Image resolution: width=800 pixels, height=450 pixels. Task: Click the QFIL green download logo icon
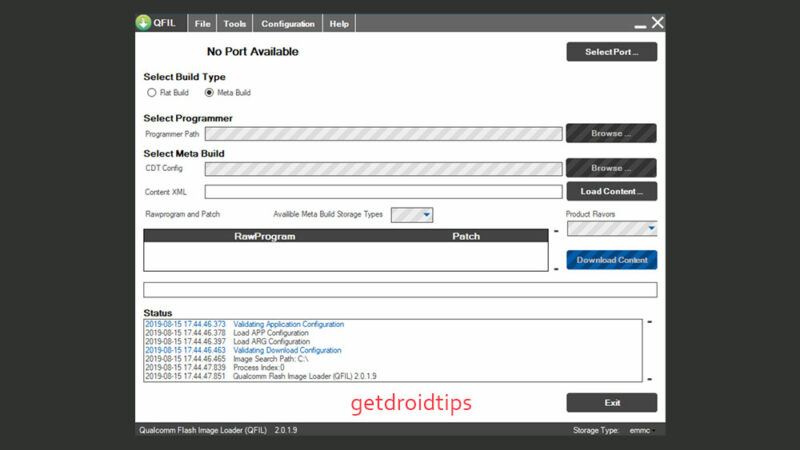143,22
